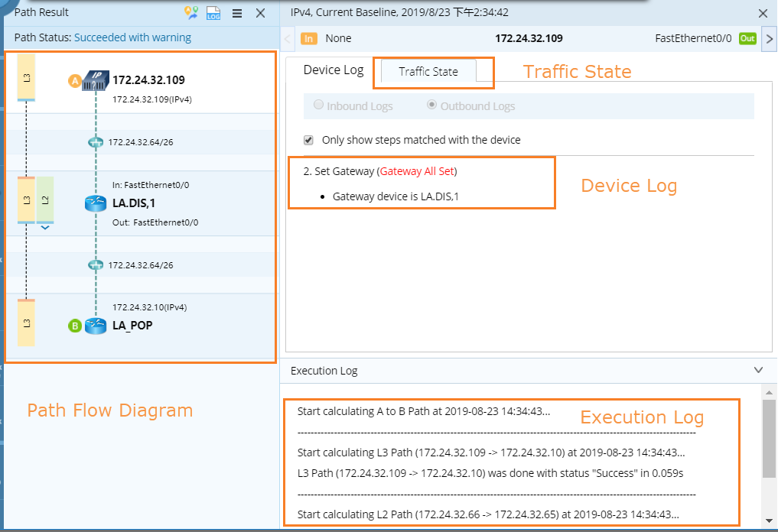The width and height of the screenshot is (778, 532).
Task: Select the Outbound Logs radio button
Action: pyautogui.click(x=433, y=106)
